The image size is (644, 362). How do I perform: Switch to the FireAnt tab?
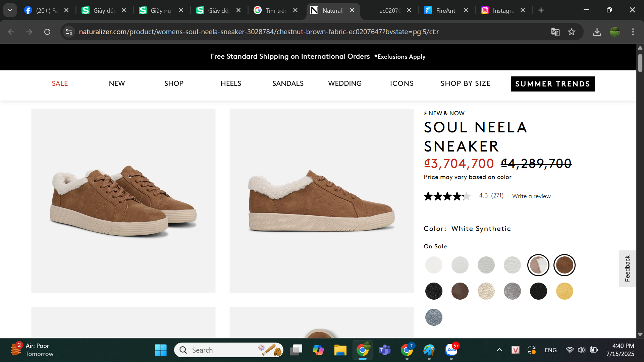click(445, 10)
